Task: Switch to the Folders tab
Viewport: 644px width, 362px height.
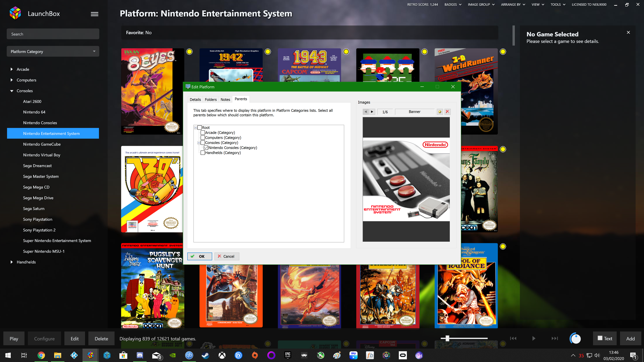Action: pos(211,99)
